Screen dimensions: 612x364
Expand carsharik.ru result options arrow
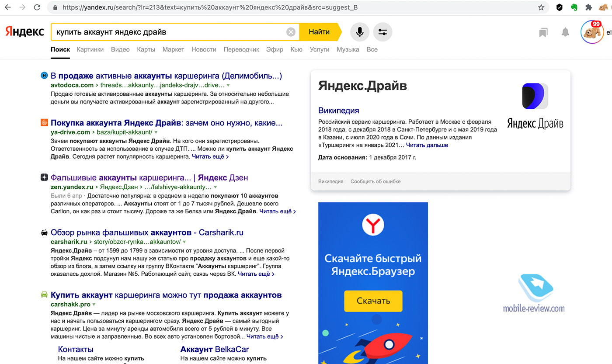tap(184, 242)
